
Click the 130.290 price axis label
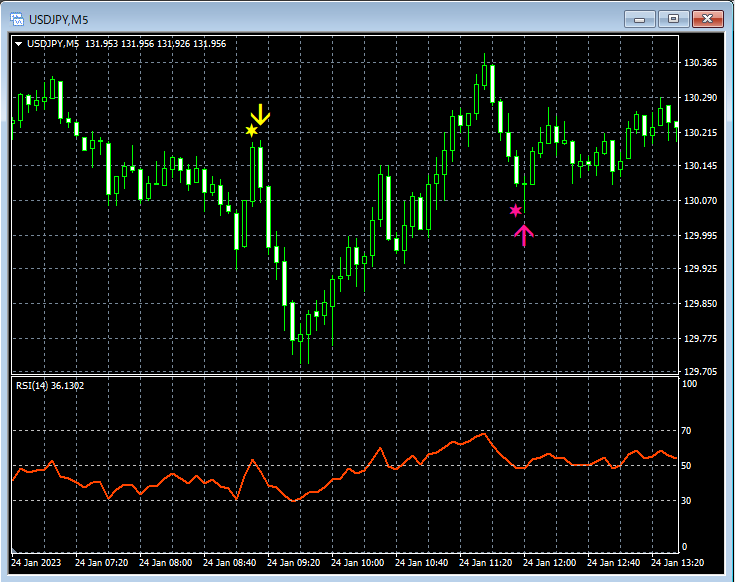[701, 98]
